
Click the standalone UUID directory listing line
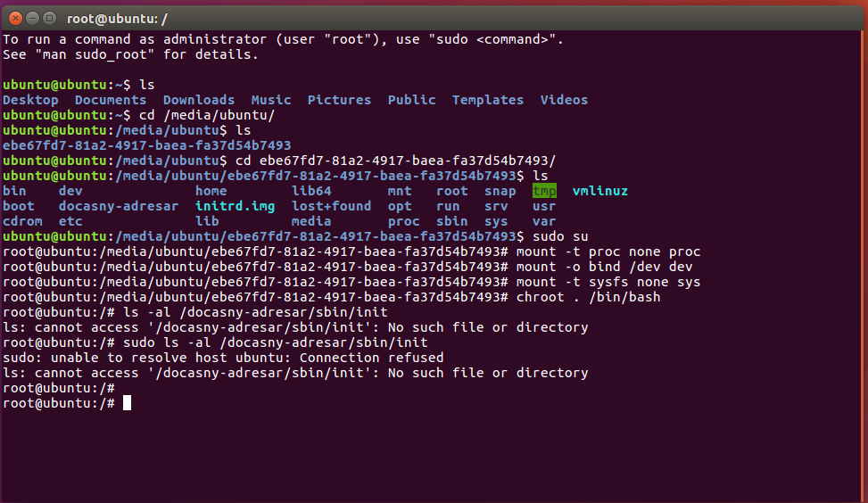(x=146, y=145)
